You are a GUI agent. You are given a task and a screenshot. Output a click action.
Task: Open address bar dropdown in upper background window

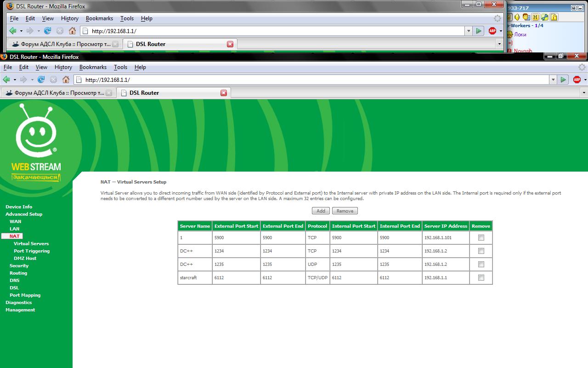[469, 31]
